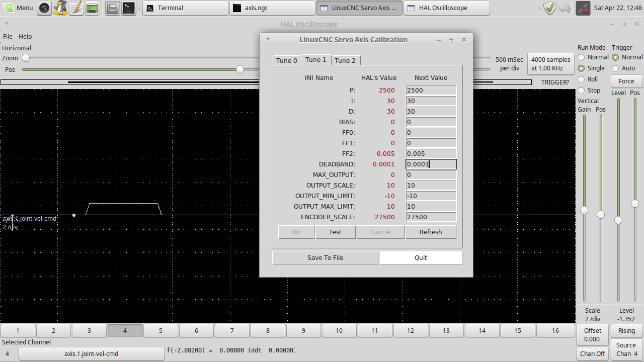Click the Refresh button
644x362 pixels.
(431, 232)
